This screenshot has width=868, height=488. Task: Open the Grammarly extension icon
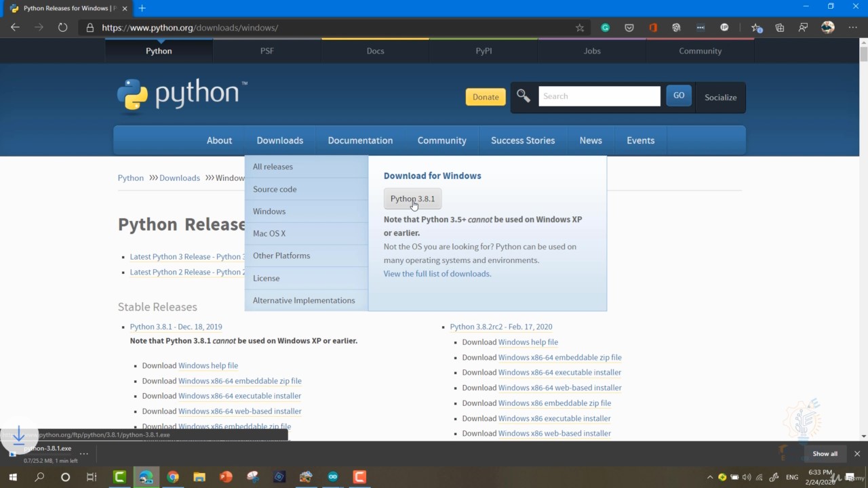(x=606, y=28)
